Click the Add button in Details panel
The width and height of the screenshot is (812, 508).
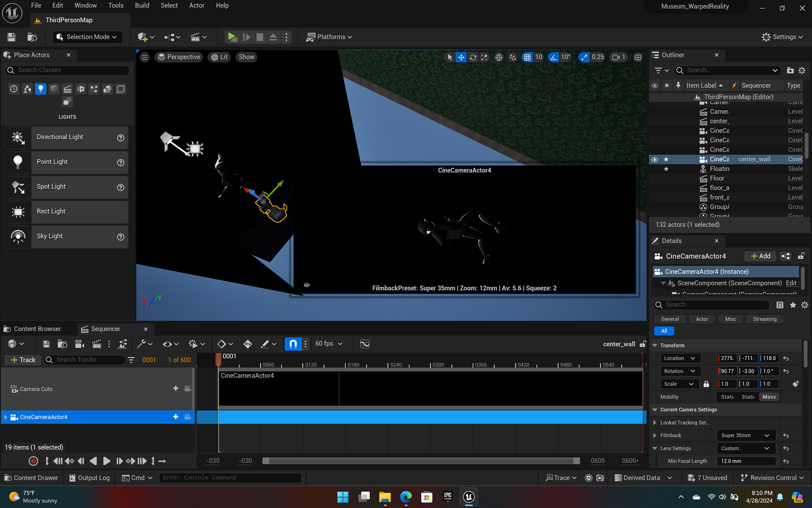tap(760, 256)
